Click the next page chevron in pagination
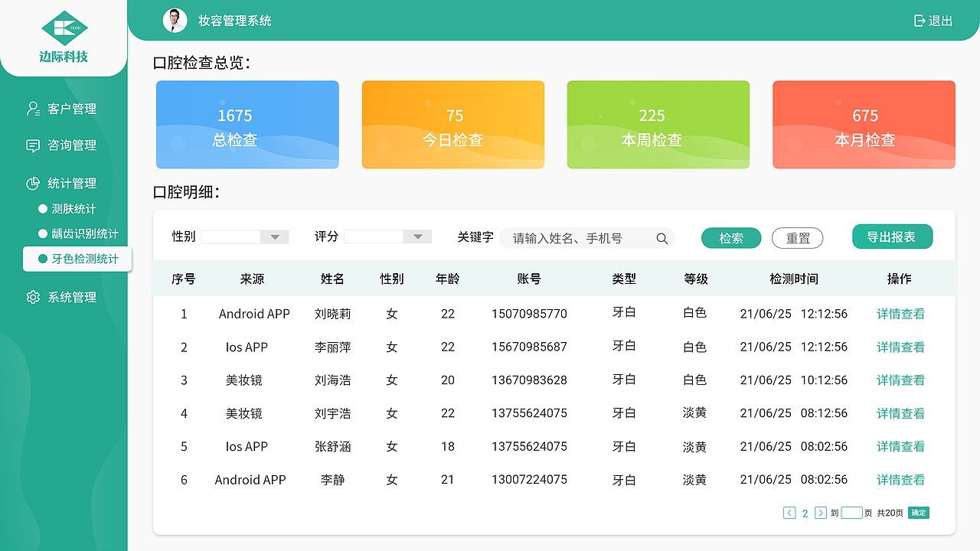The image size is (980, 551). click(820, 513)
